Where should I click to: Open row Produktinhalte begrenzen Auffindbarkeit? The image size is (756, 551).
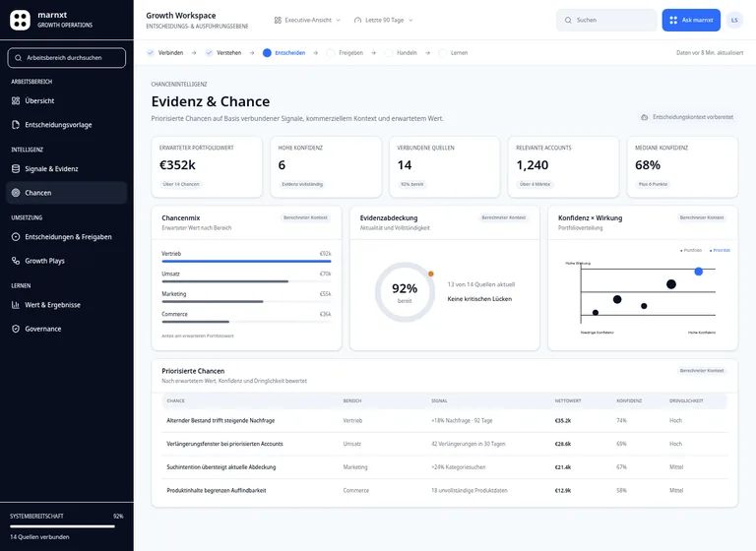click(x=445, y=490)
